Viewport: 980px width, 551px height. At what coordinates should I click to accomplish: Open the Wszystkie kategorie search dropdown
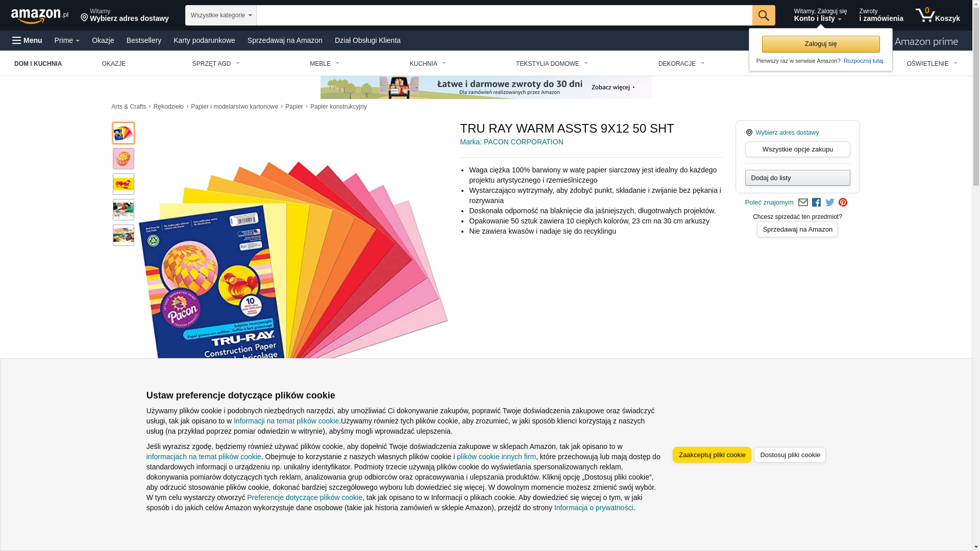point(221,15)
